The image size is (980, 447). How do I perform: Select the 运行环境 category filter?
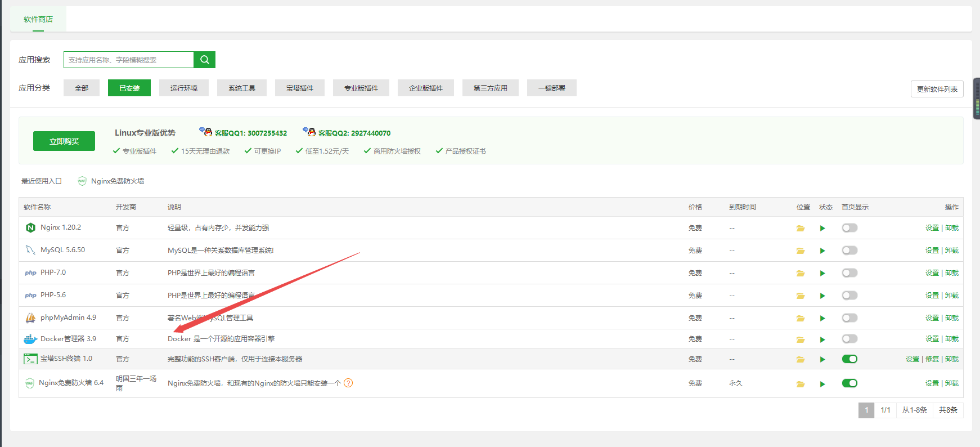click(x=184, y=88)
